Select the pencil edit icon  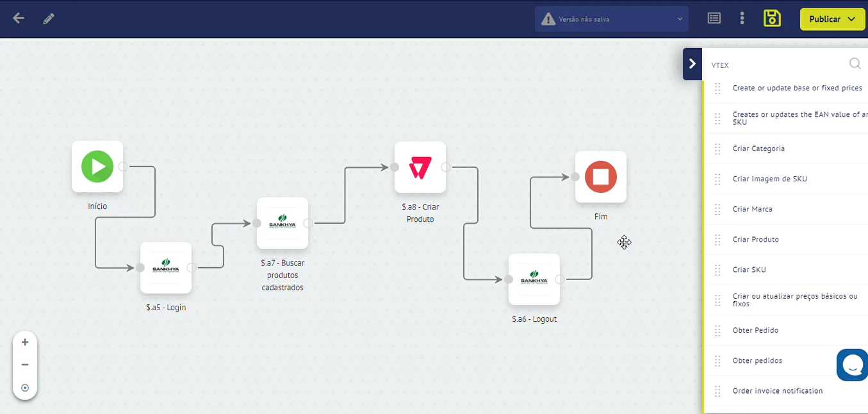(x=48, y=19)
